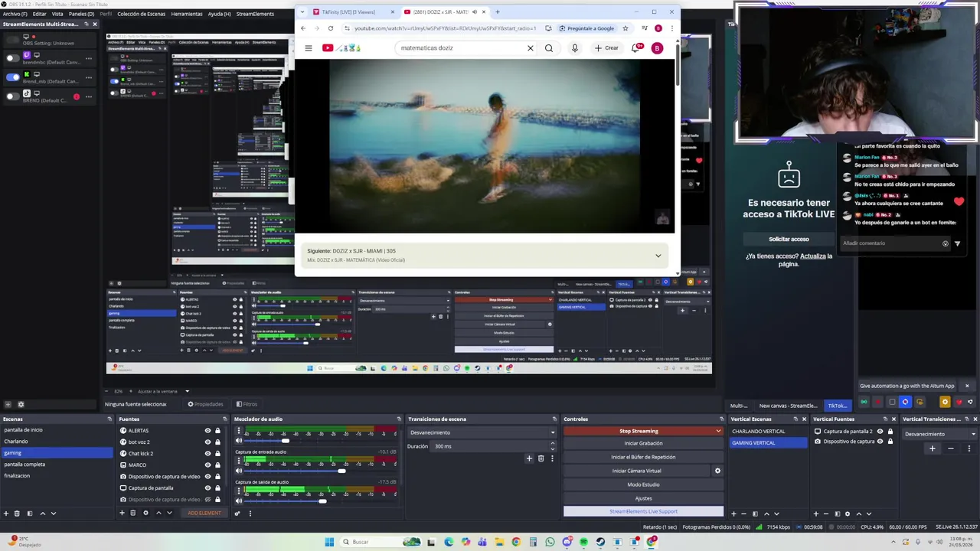Image resolution: width=980 pixels, height=551 pixels.
Task: Reload the YouTube page in Chrome
Action: tap(331, 28)
